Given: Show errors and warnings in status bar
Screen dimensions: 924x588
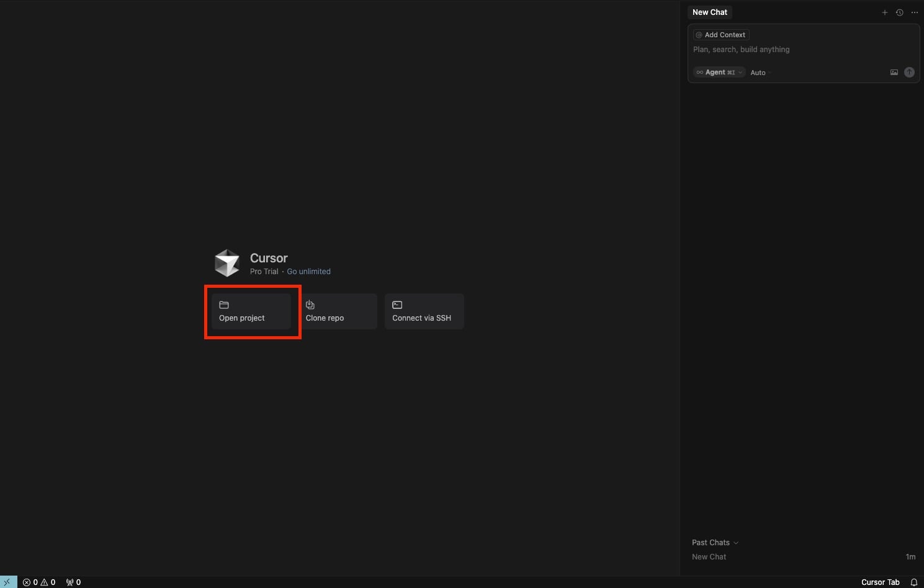Looking at the screenshot, I should point(39,582).
